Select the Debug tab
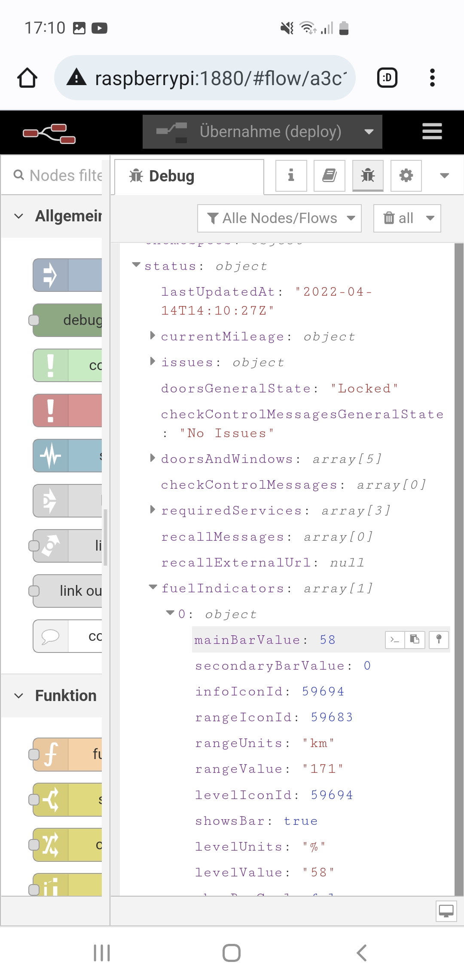The image size is (464, 980). (x=172, y=176)
